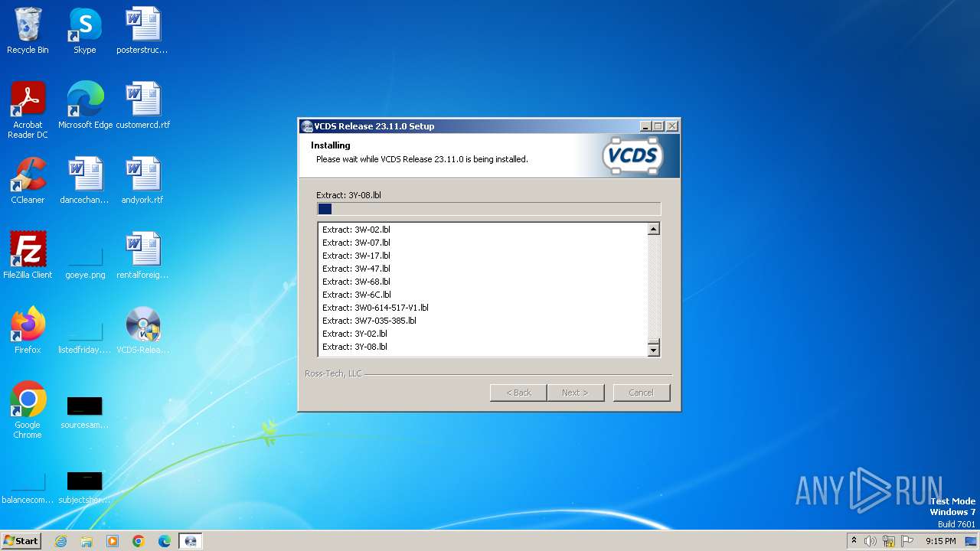Select the VCDS-Release installer icon

coord(142,331)
